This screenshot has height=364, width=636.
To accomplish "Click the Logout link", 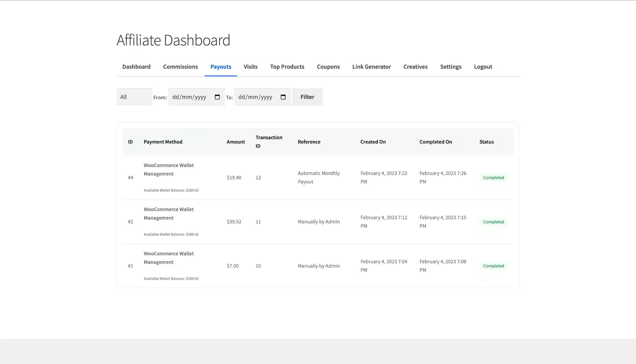I will pos(483,67).
